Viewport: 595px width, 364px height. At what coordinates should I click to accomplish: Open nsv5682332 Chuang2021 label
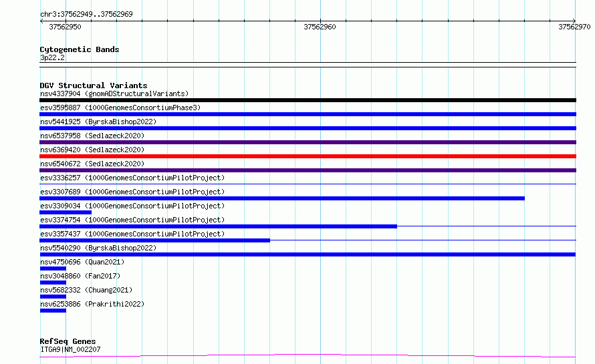point(86,290)
